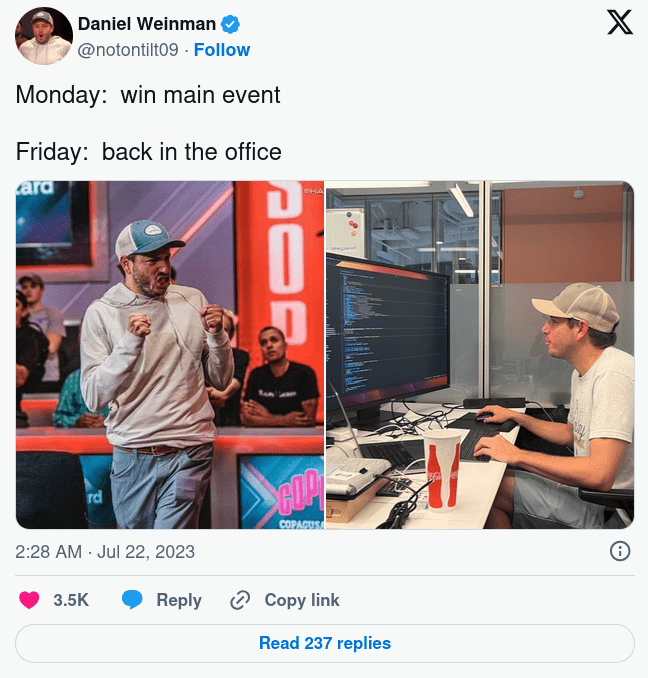Open the tweet info circle icon
This screenshot has width=648, height=678.
tap(620, 551)
